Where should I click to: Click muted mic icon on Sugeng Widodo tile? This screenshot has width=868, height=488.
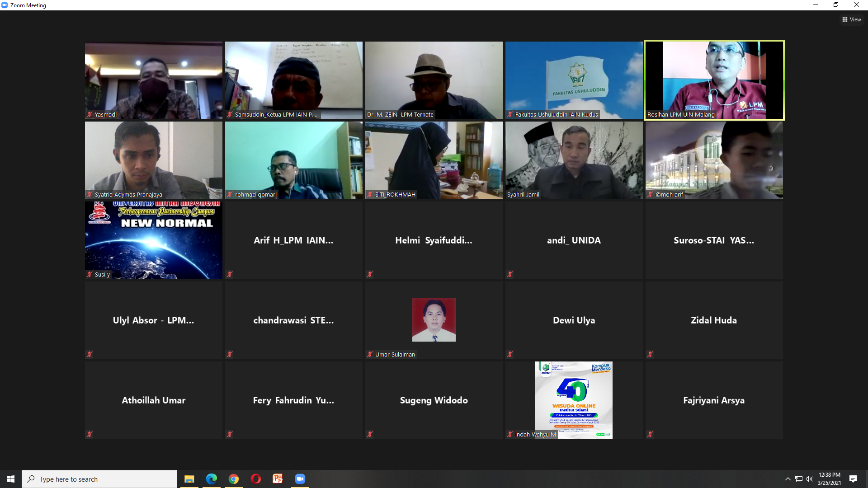[x=370, y=434]
